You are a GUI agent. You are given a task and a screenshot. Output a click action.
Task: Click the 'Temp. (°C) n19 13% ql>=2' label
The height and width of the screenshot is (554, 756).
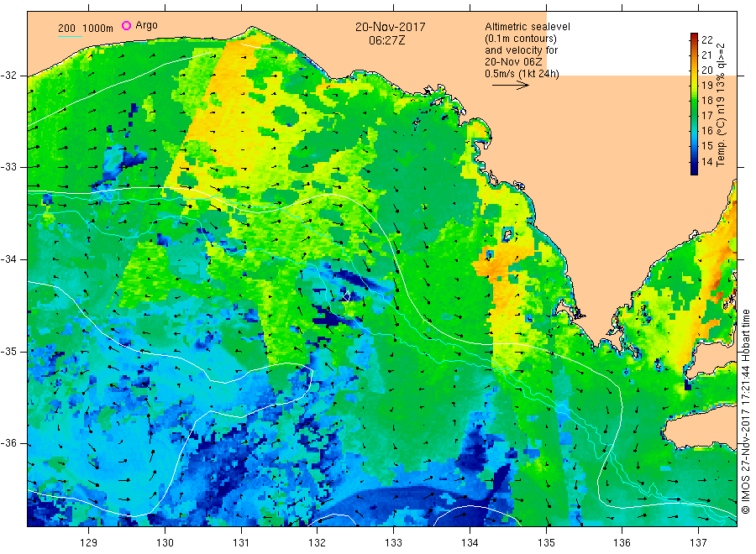[721, 105]
